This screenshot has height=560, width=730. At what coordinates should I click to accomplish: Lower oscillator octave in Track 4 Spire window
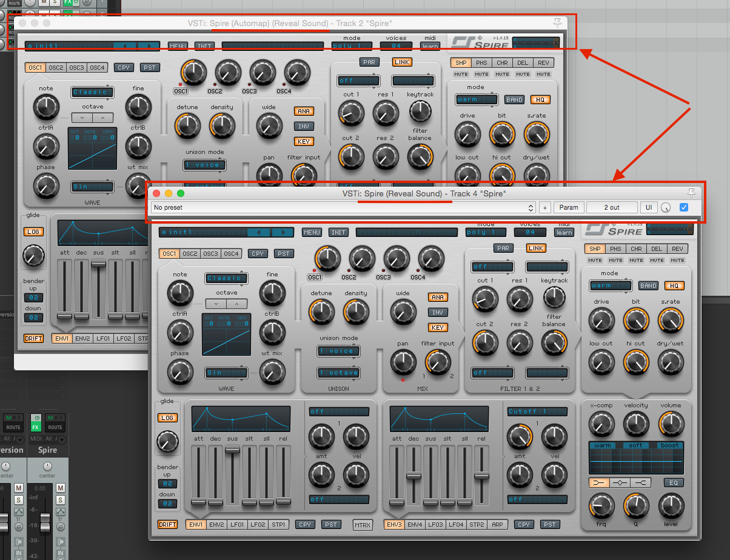(x=215, y=304)
